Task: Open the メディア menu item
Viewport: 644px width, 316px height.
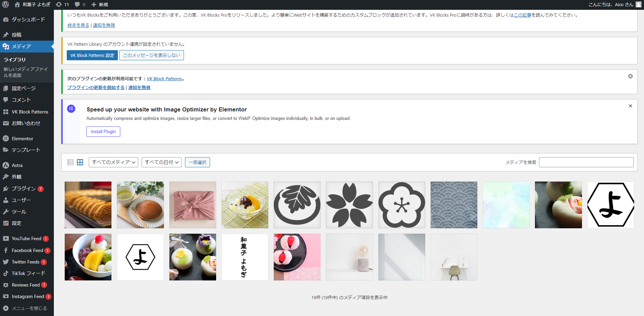Action: (27, 46)
